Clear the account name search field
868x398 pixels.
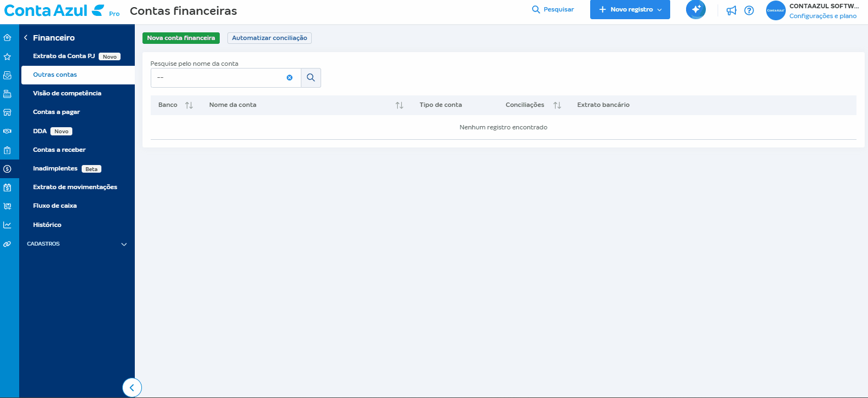(x=289, y=78)
